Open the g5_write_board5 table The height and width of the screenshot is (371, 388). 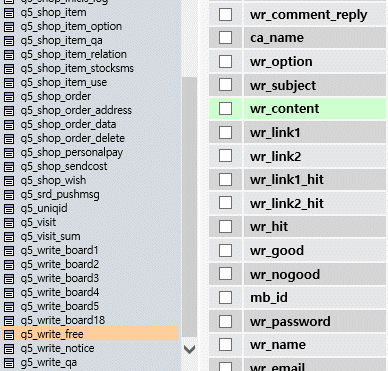pos(60,306)
